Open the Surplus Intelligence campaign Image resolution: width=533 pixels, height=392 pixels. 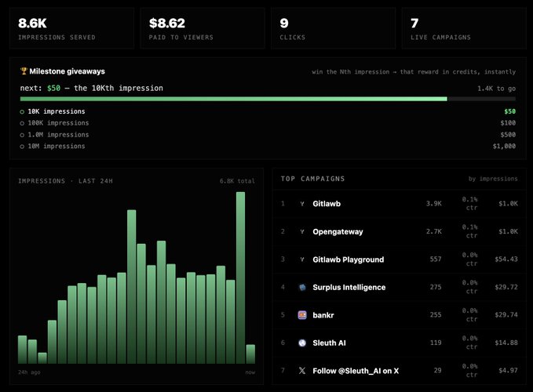point(400,287)
